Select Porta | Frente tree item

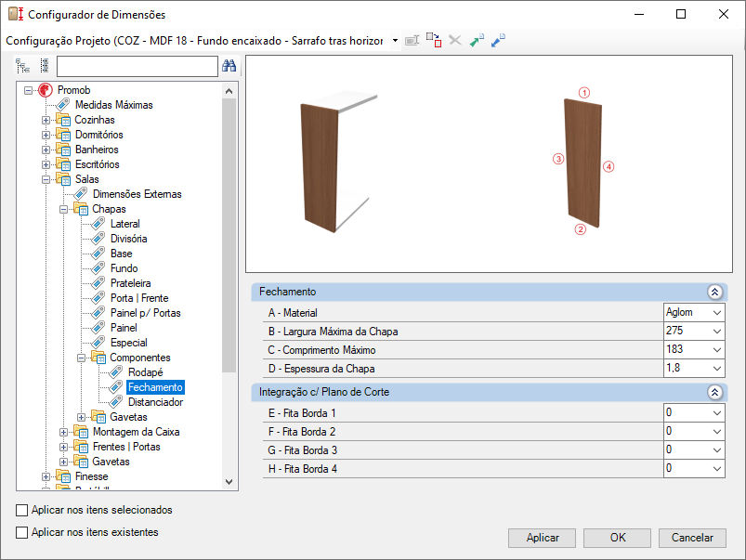[139, 298]
